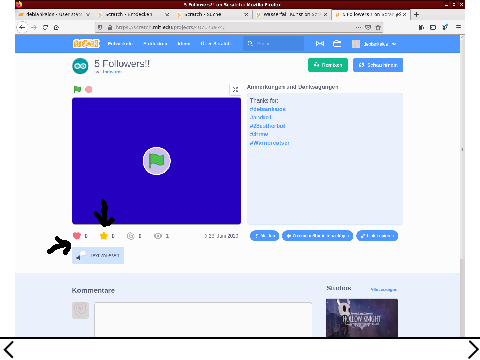The width and height of the screenshot is (480, 360).
Task: Click the blue See Inside (Schau hinein) button
Action: [x=378, y=65]
